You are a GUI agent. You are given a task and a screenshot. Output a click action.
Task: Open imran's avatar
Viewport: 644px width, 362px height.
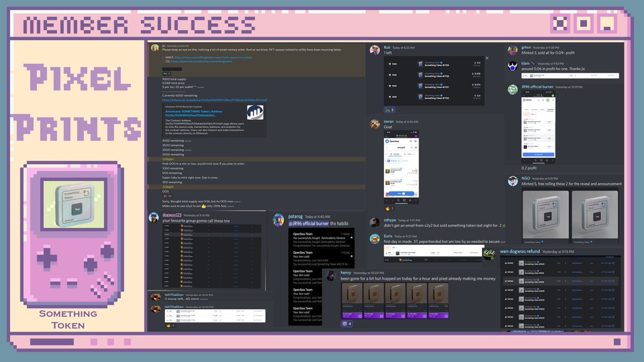pyautogui.click(x=375, y=124)
